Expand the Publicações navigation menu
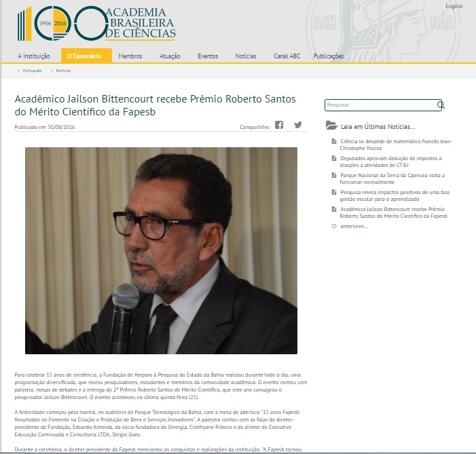This screenshot has width=476, height=454. pos(329,56)
